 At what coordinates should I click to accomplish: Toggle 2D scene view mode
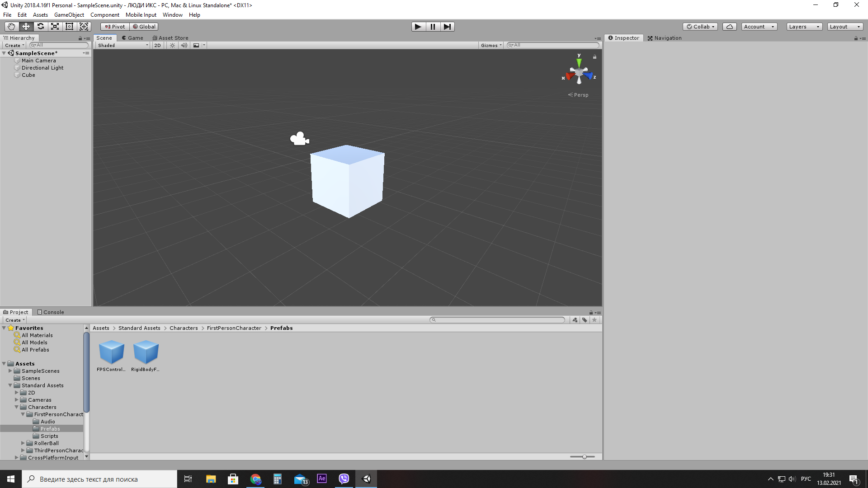point(157,45)
